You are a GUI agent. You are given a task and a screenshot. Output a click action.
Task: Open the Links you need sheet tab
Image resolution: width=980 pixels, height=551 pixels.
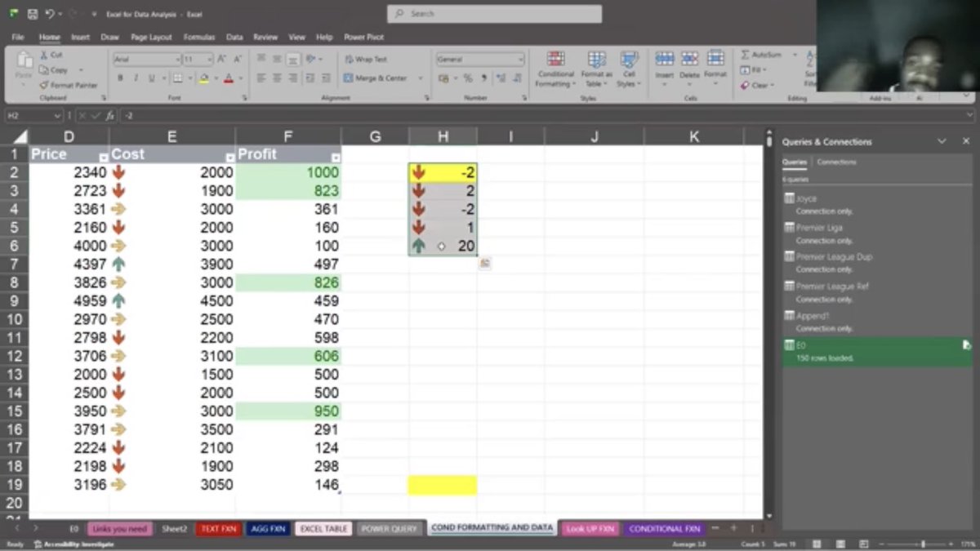(x=120, y=529)
